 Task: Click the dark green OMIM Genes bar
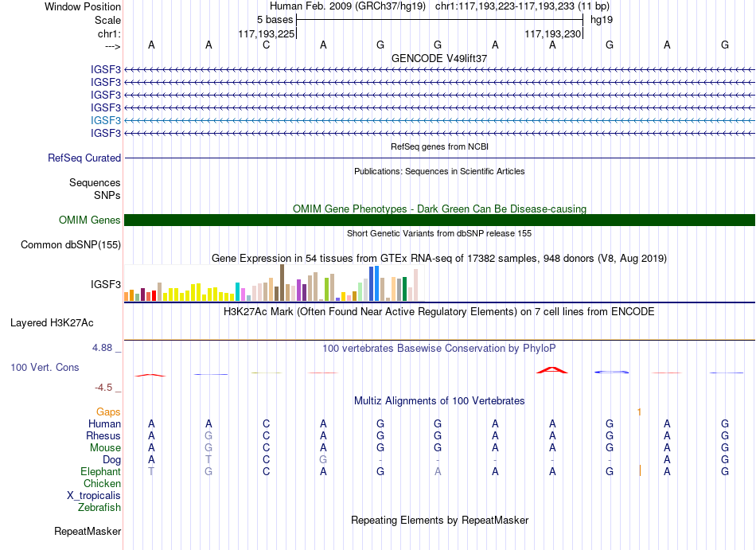point(439,220)
